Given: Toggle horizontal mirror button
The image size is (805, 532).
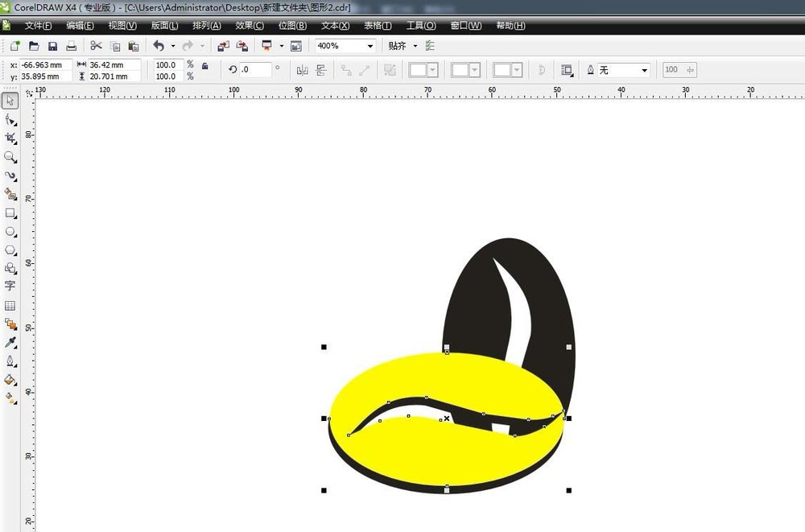Looking at the screenshot, I should [x=303, y=70].
